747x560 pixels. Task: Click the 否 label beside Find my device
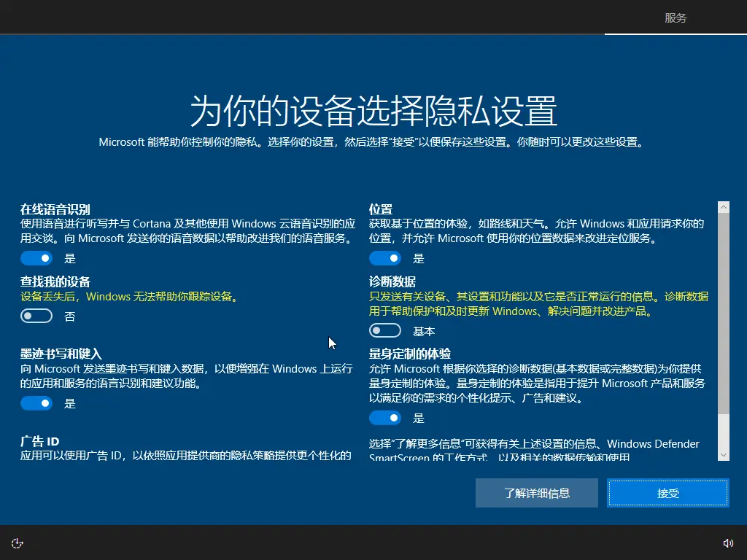click(x=69, y=316)
